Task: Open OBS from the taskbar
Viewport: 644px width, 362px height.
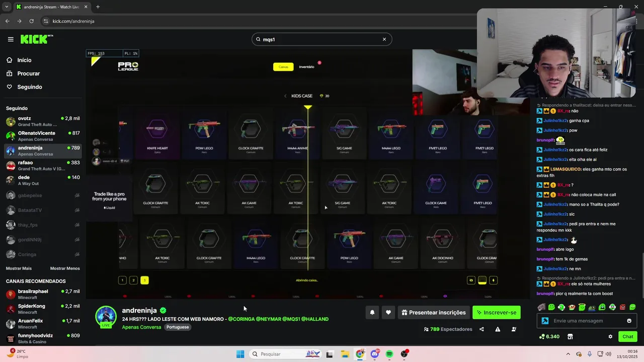Action: [x=405, y=354]
